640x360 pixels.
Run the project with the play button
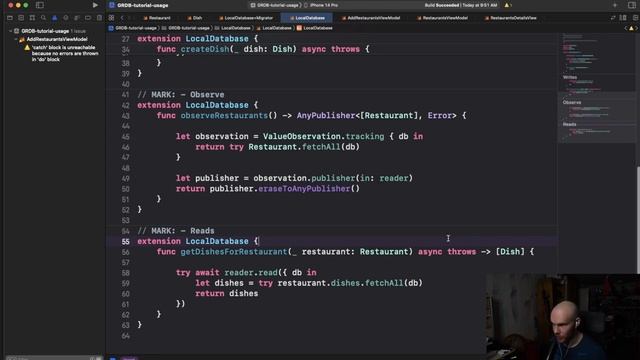pyautogui.click(x=95, y=5)
